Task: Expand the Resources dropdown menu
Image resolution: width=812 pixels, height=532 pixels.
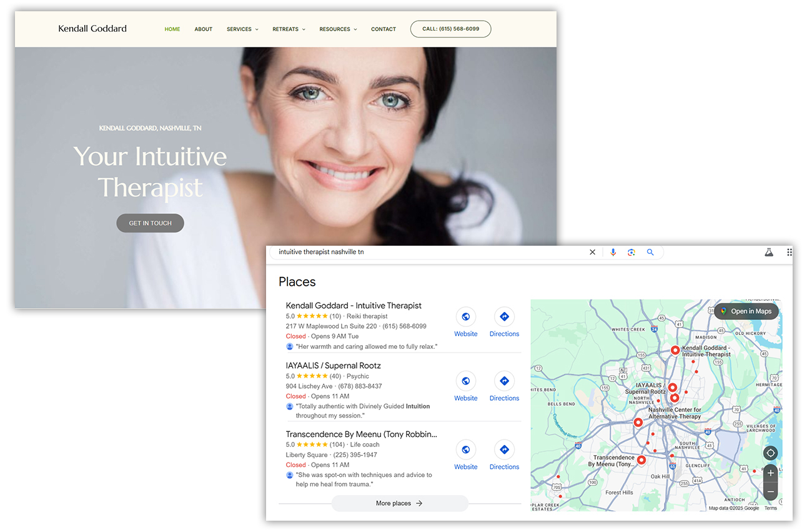Action: [338, 29]
